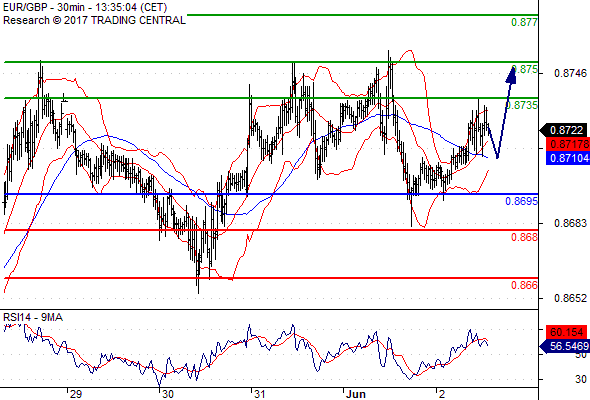The height and width of the screenshot is (400, 590).
Task: Click the Jun label on time axis
Action: coord(356,394)
